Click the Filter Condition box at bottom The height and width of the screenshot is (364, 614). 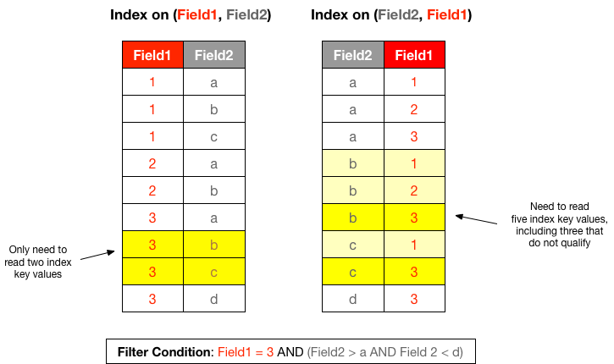click(290, 351)
